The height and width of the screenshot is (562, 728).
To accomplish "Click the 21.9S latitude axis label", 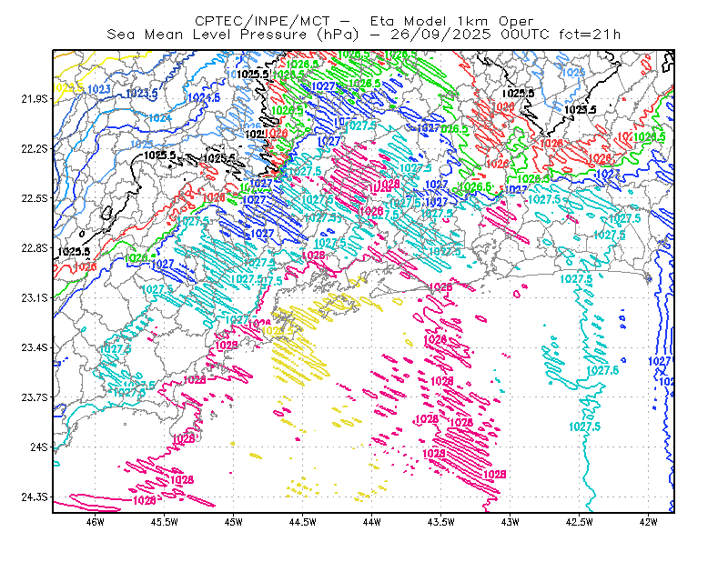I will (x=35, y=98).
